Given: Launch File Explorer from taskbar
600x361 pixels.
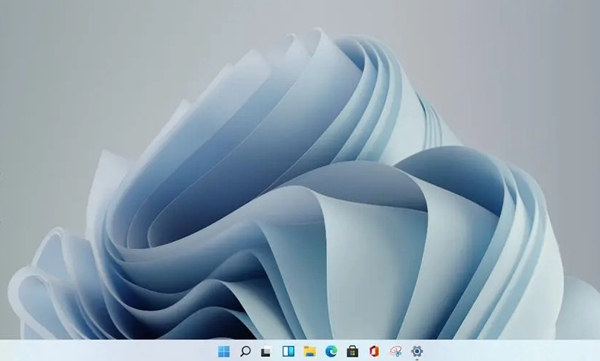Looking at the screenshot, I should coord(310,351).
